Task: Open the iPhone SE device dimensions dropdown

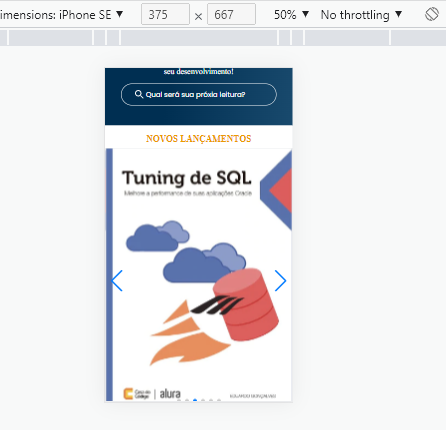Action: click(62, 15)
